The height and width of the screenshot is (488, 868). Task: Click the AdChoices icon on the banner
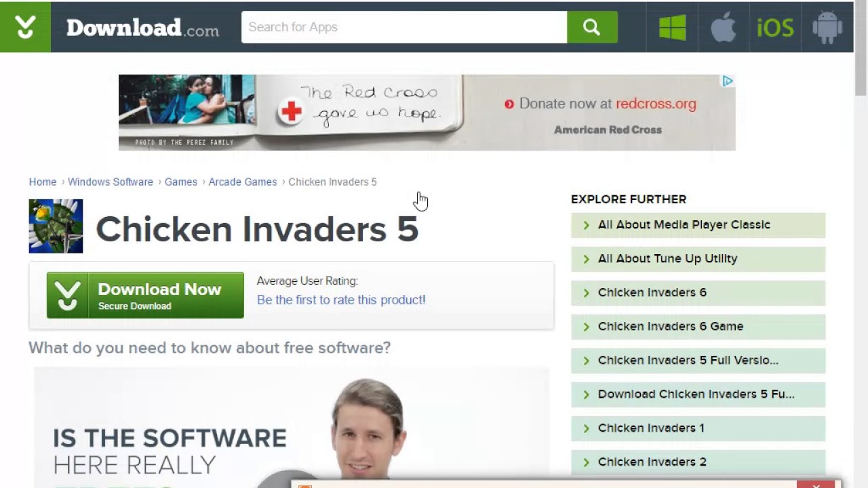[x=728, y=81]
